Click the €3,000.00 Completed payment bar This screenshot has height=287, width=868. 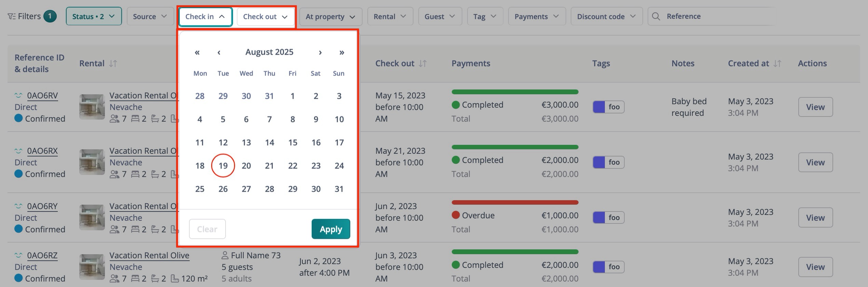(x=515, y=92)
